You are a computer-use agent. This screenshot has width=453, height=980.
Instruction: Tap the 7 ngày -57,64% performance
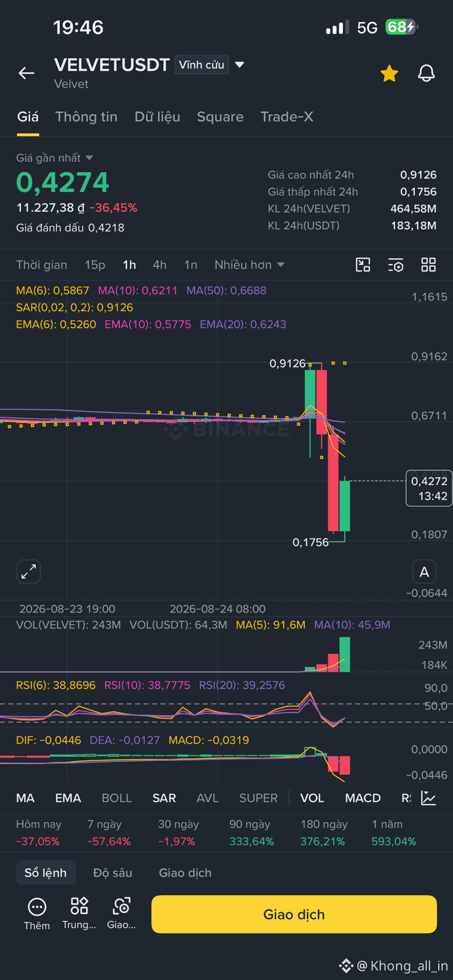point(109,833)
